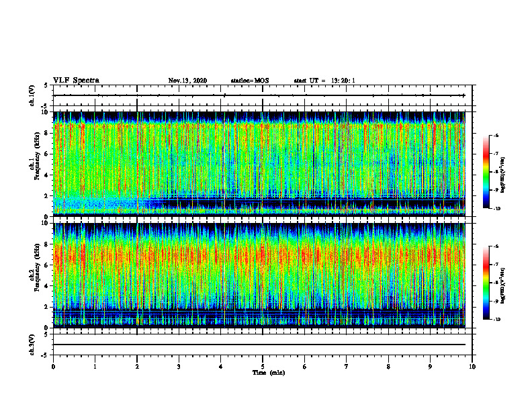Click the time axis tick label "5"

263,367
